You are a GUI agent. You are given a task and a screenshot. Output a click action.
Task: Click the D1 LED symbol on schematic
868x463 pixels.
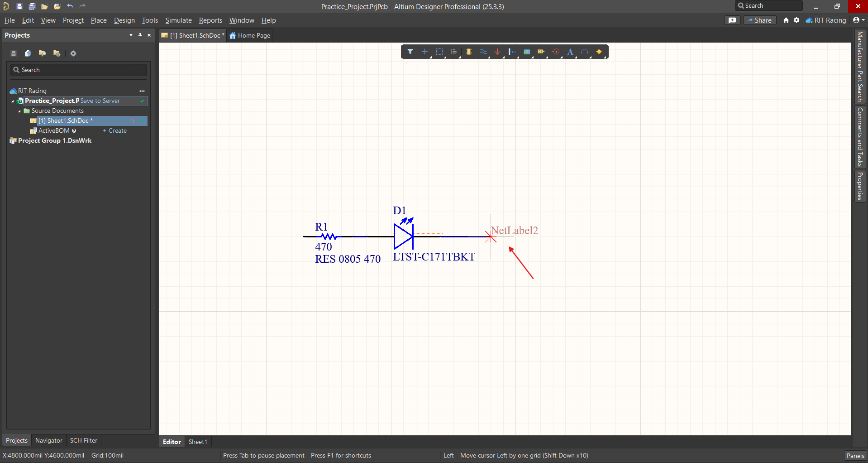tap(403, 236)
